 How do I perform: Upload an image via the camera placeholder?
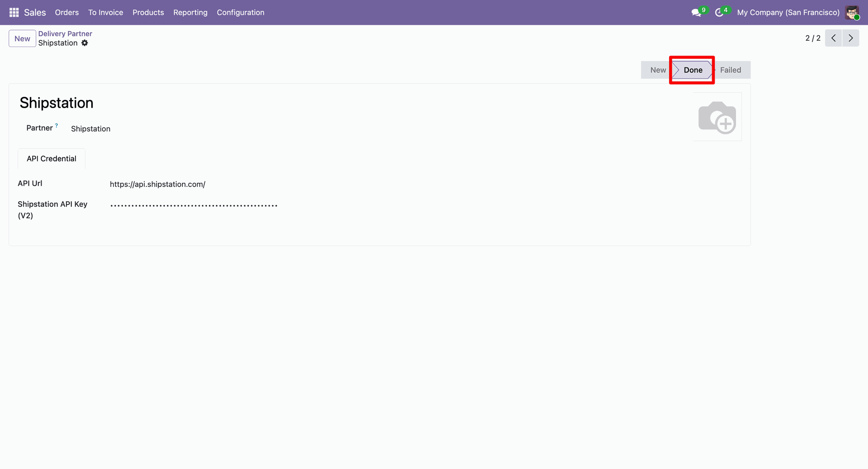pyautogui.click(x=717, y=117)
